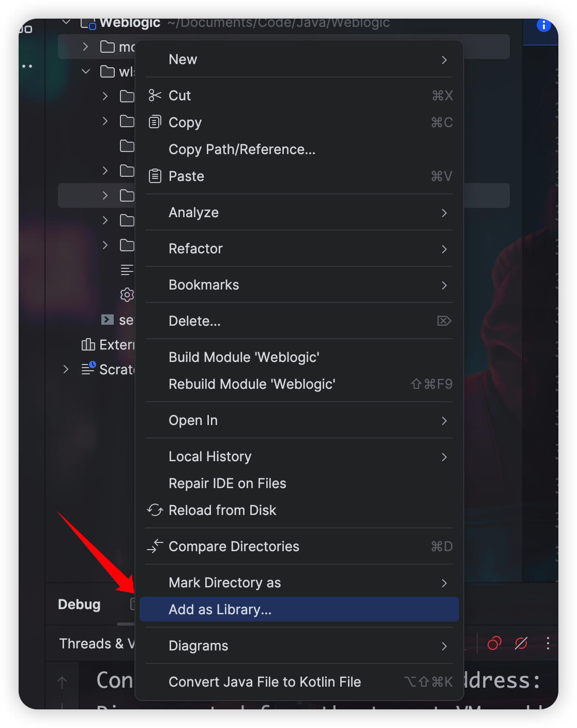Expand the Scratches node in project tree
Screen dimensions: 577x728
(x=66, y=369)
